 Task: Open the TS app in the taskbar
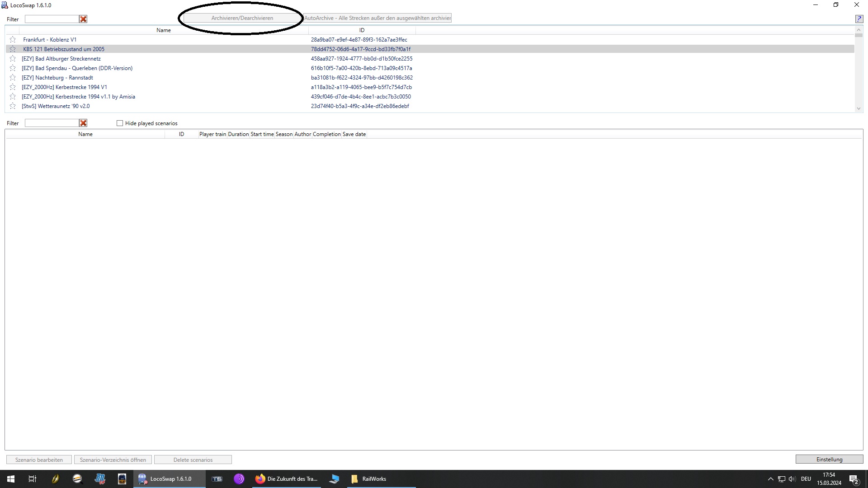[217, 479]
